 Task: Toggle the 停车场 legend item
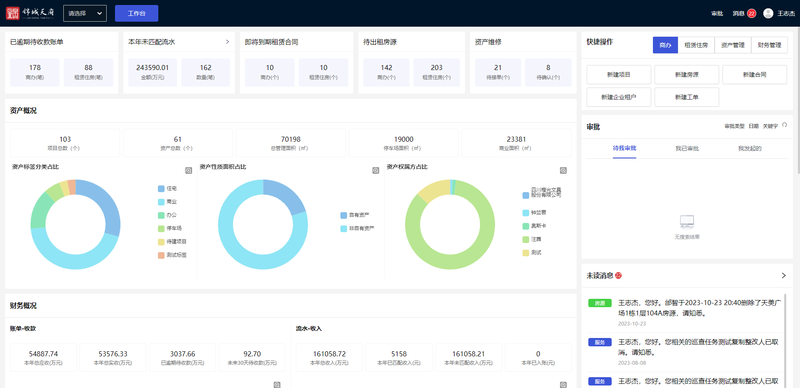coord(170,228)
